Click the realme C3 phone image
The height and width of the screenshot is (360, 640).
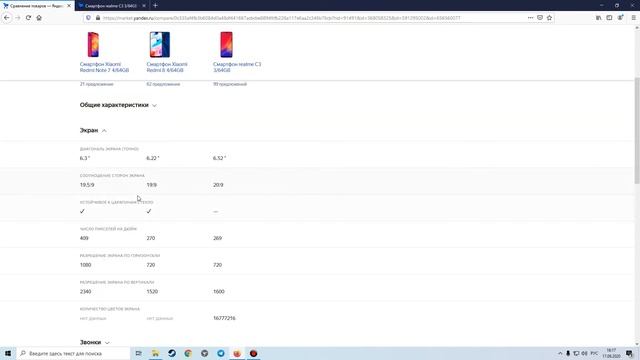pos(226,44)
